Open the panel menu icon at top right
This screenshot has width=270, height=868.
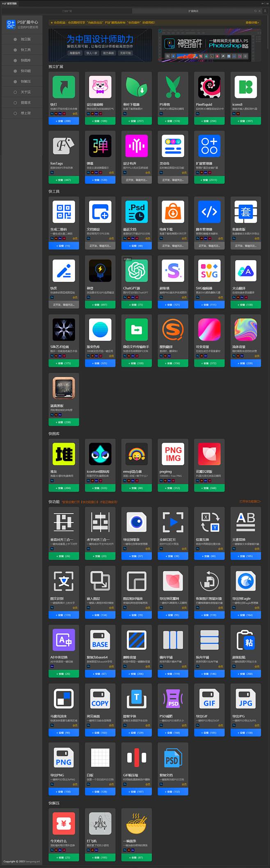[267, 3]
